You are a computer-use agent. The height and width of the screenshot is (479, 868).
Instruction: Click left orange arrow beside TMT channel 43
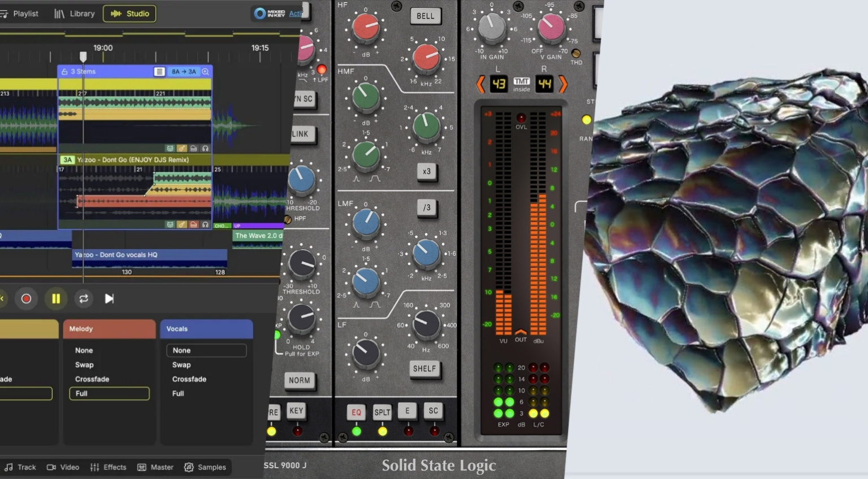tap(480, 85)
